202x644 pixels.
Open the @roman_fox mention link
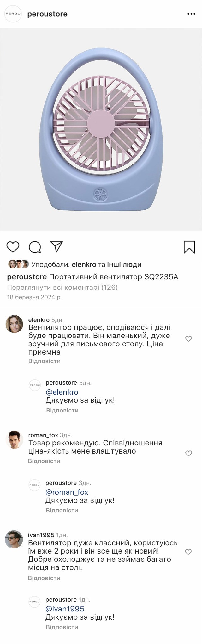tap(67, 492)
